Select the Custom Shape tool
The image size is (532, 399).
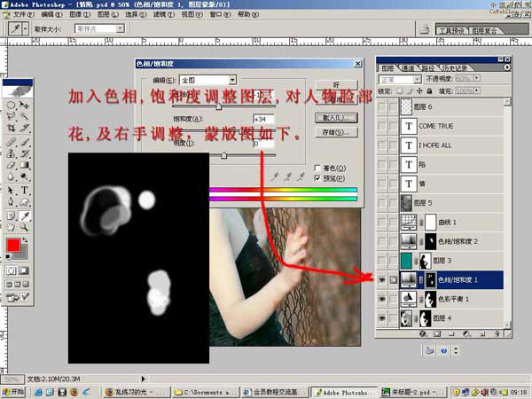click(24, 202)
